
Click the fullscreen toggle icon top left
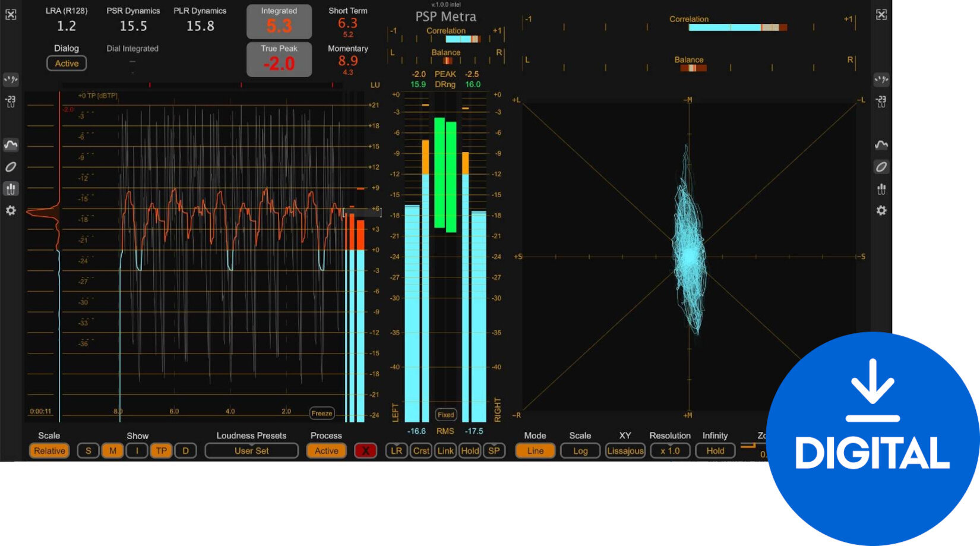11,13
